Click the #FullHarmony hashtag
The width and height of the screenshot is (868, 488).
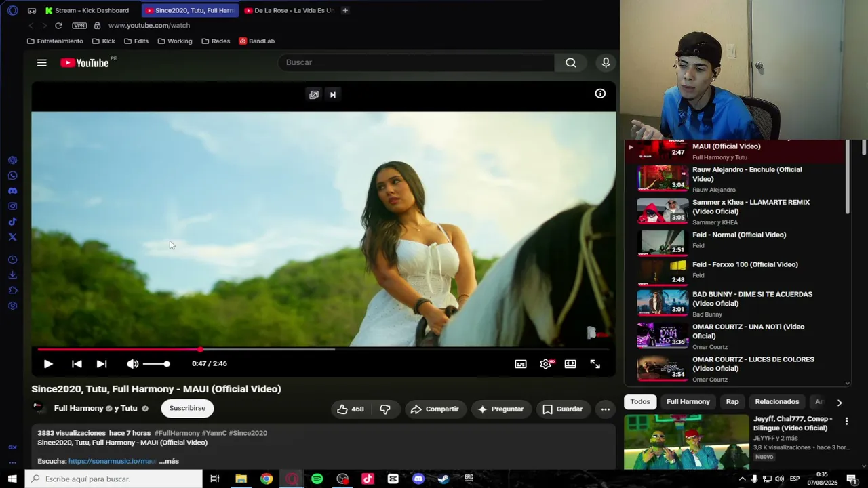[177, 433]
